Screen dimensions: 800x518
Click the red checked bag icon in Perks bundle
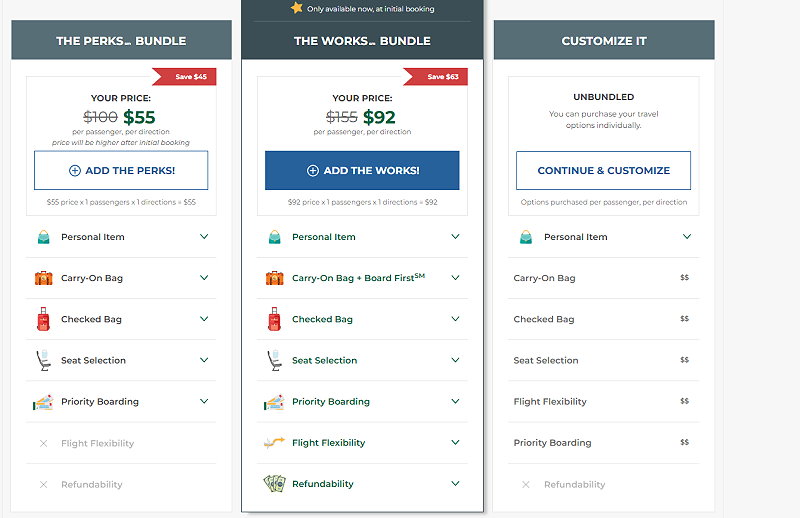[43, 319]
